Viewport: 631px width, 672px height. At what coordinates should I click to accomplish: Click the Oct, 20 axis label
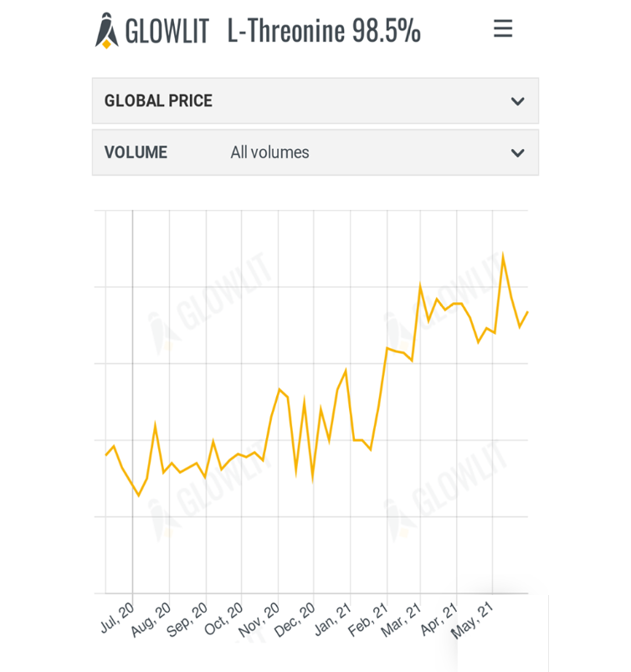coord(223,618)
